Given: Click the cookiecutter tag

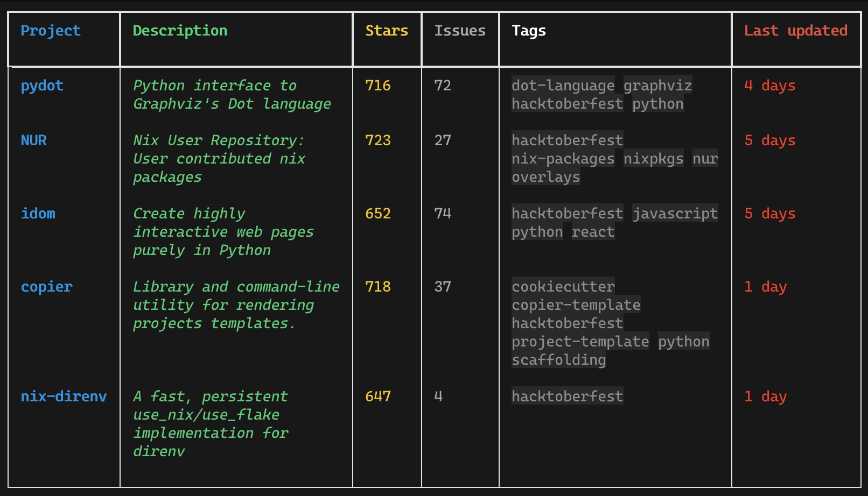Looking at the screenshot, I should tap(563, 287).
